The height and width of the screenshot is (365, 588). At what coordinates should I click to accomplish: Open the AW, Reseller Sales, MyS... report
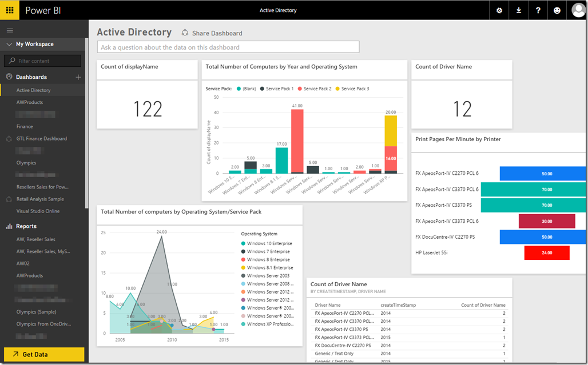43,251
